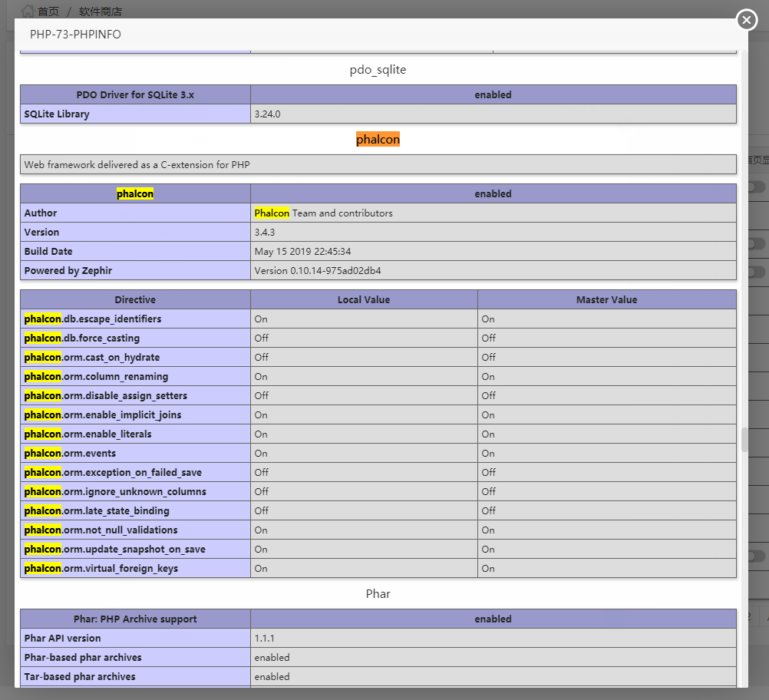The height and width of the screenshot is (700, 769).
Task: Click the phalcon enabled header cell
Action: click(493, 193)
